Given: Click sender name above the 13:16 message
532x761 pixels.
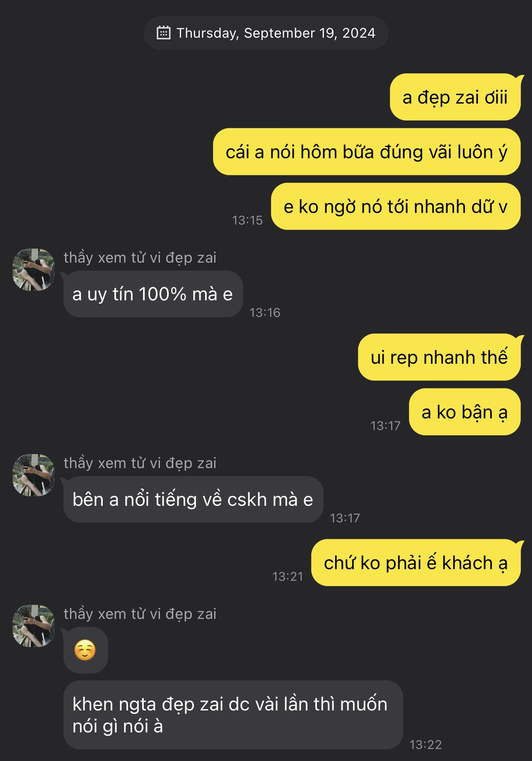Looking at the screenshot, I should point(140,258).
